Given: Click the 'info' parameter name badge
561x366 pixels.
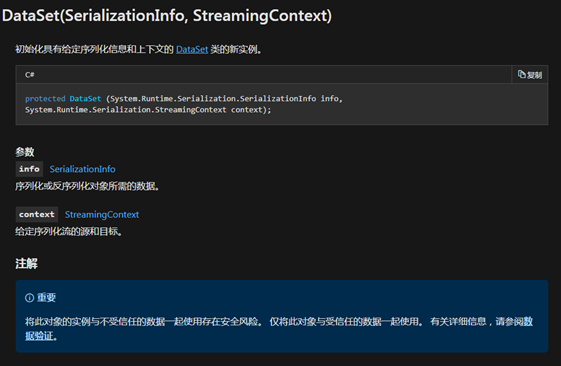Looking at the screenshot, I should (x=29, y=169).
